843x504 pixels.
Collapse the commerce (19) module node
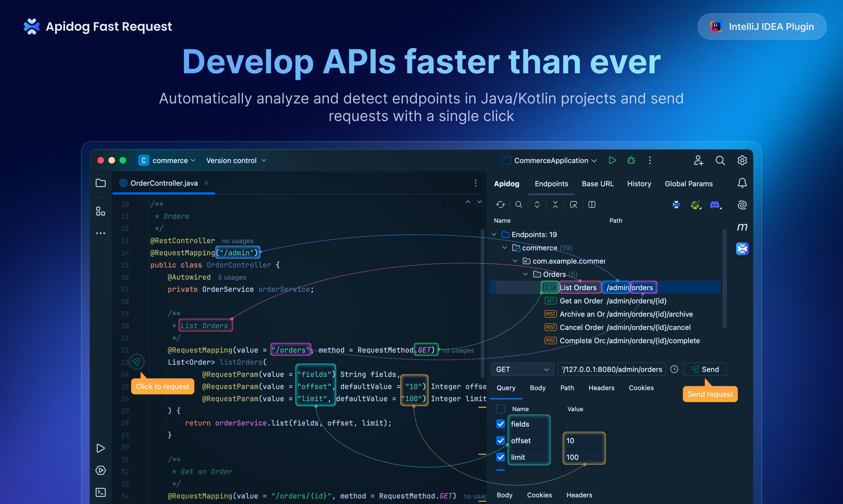click(504, 248)
